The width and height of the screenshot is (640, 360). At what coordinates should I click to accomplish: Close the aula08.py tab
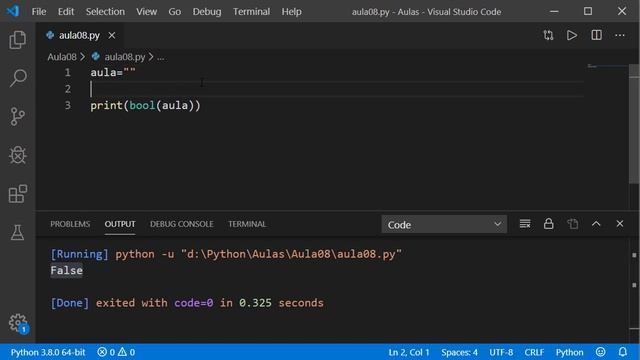(x=111, y=36)
